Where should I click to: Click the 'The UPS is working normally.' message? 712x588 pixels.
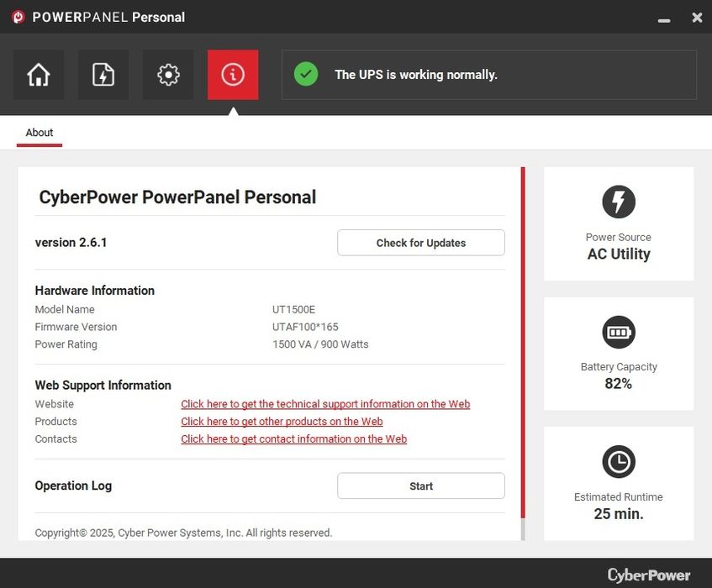click(x=416, y=75)
